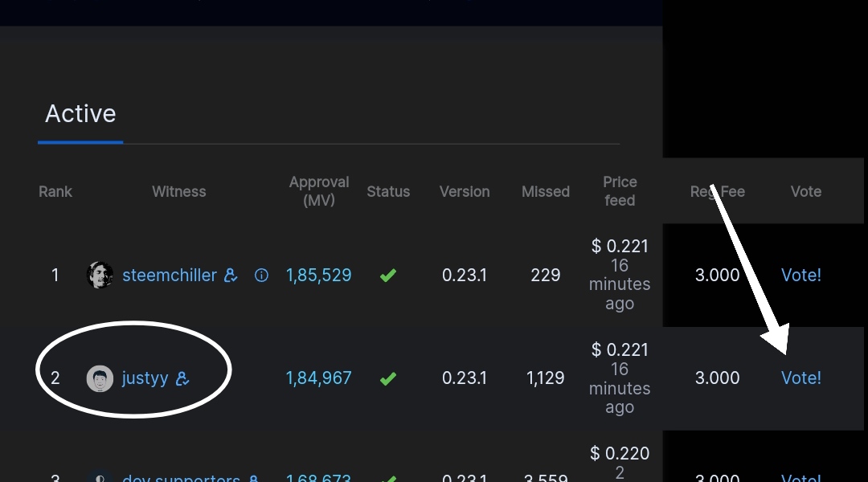Open steemchiller's profile link
The height and width of the screenshot is (482, 868).
[170, 275]
